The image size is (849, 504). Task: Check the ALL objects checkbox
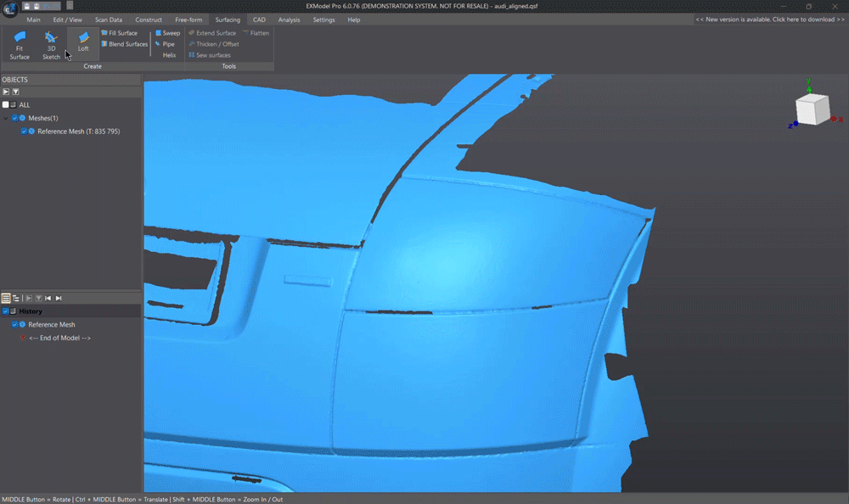(x=6, y=105)
